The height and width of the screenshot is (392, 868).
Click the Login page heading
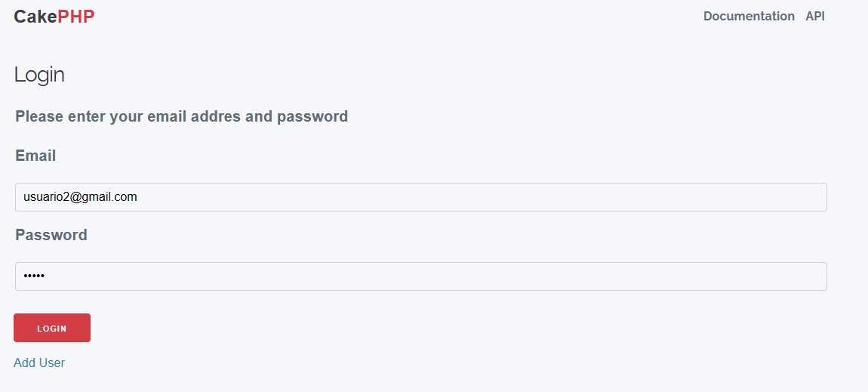click(x=39, y=75)
